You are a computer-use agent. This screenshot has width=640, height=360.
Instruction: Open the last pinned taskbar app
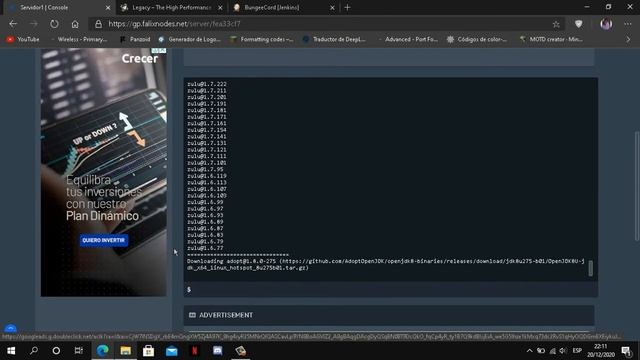[x=240, y=351]
